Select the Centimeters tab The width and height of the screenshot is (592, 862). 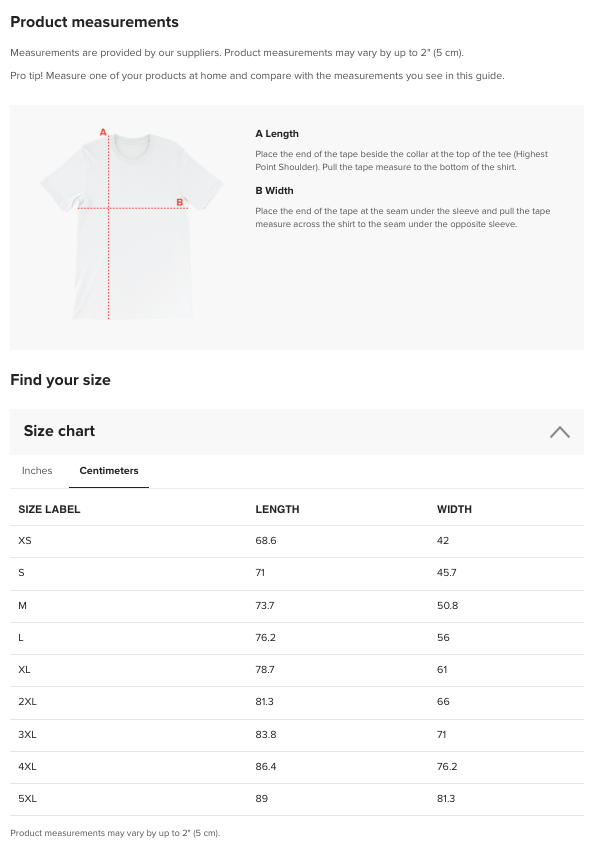(x=109, y=471)
